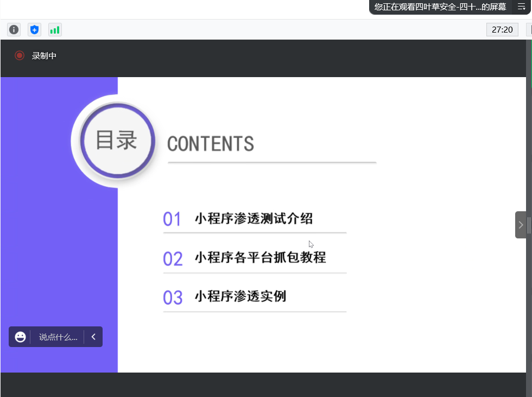The height and width of the screenshot is (397, 532).
Task: Click the red recording indicator icon
Action: (20, 55)
